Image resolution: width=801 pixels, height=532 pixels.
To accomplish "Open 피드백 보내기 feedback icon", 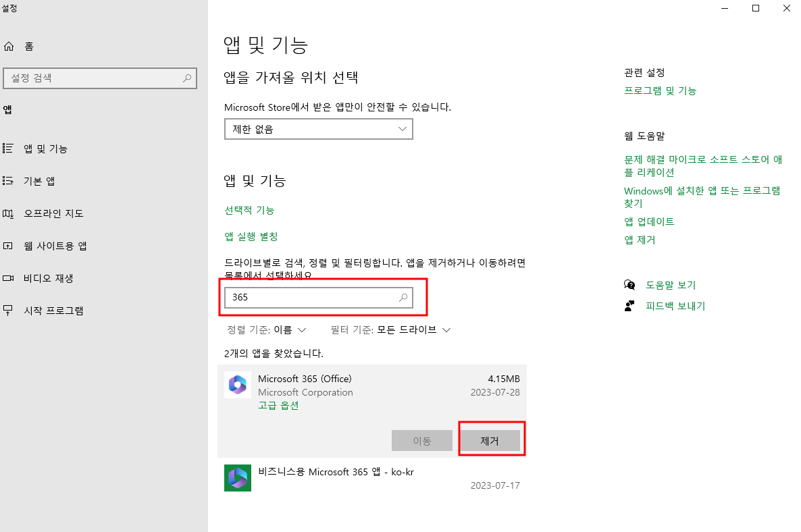I will coord(629,305).
